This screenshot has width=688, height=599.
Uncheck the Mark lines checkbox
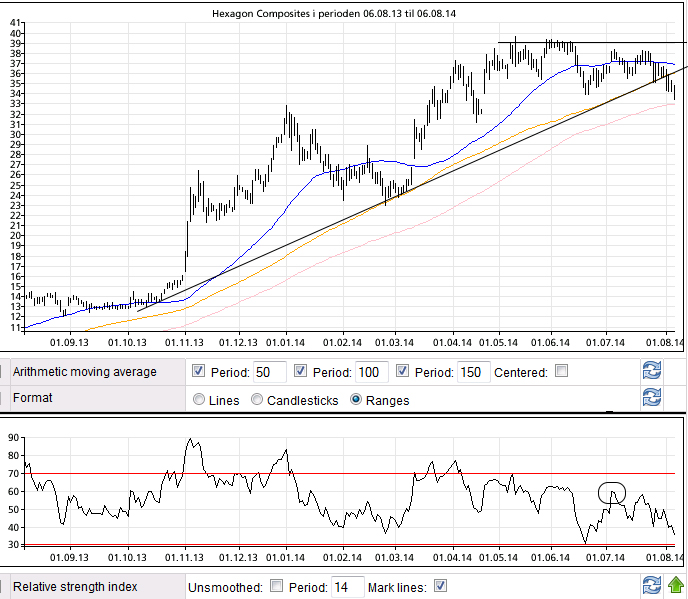click(440, 586)
